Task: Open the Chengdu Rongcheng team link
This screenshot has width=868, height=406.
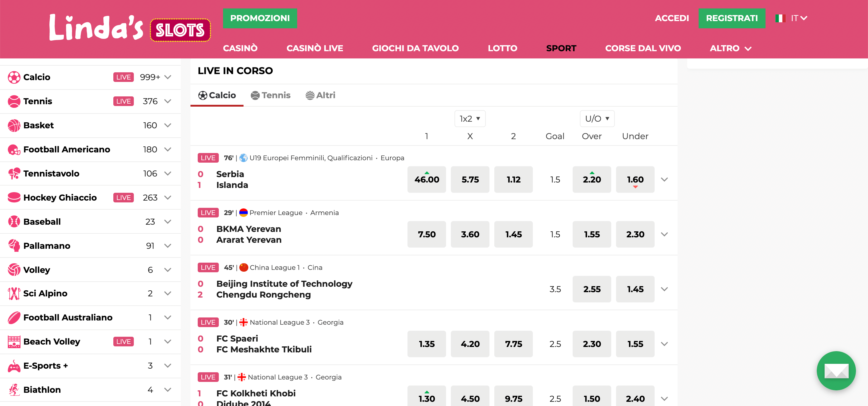Action: (x=263, y=295)
